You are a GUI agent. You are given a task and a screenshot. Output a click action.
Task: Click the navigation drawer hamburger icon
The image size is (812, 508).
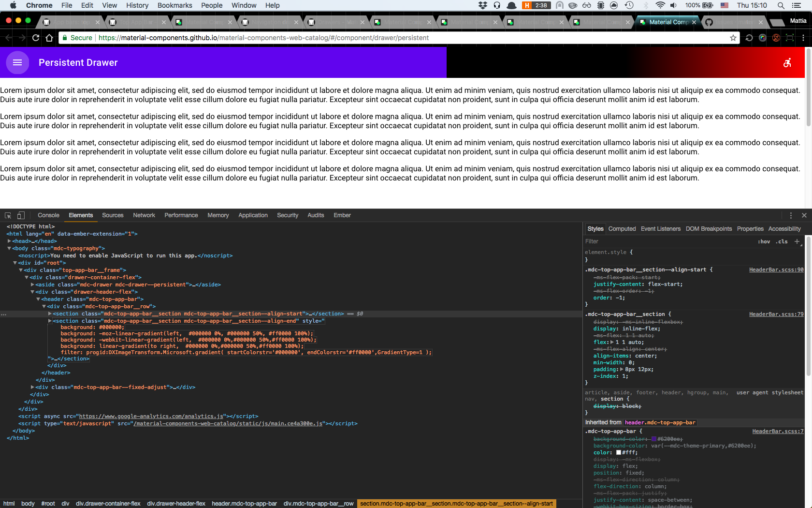17,62
